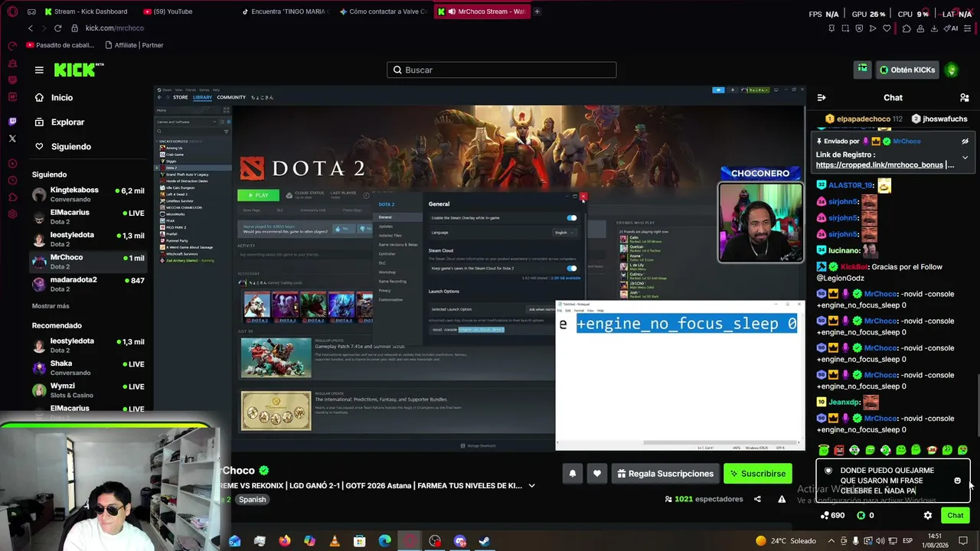This screenshot has width=980, height=551.
Task: Open the Steam icon in the taskbar
Action: coord(485,541)
